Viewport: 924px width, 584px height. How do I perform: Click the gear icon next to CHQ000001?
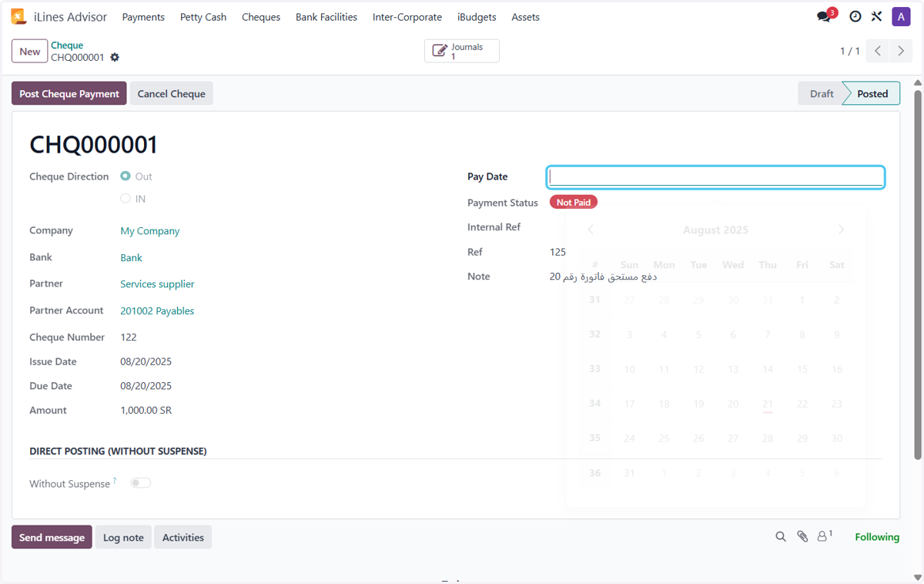point(115,58)
